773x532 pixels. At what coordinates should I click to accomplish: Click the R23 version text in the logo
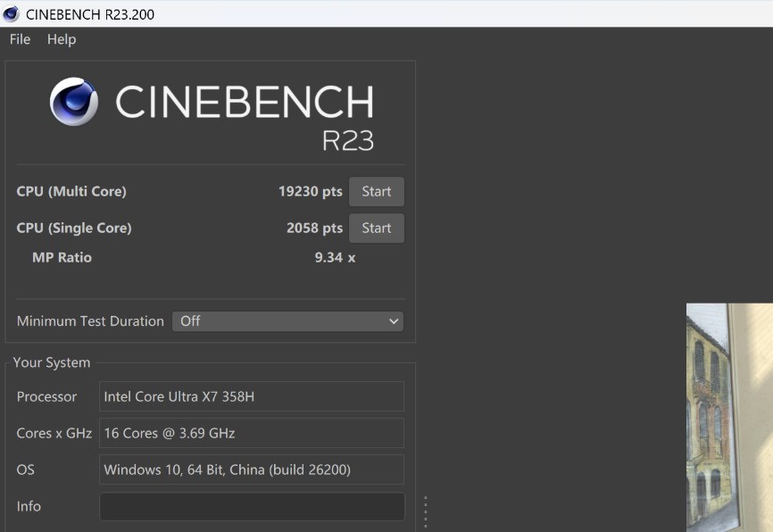pos(347,140)
